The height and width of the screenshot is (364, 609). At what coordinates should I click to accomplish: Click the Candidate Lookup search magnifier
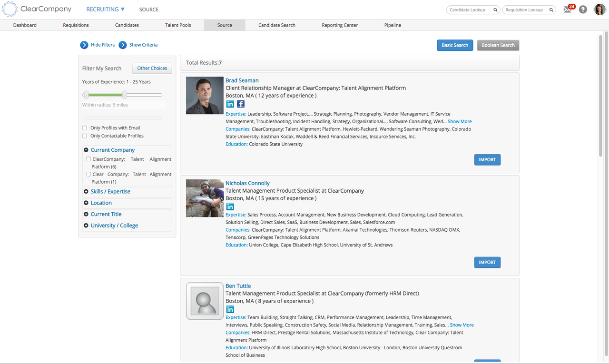(x=495, y=9)
